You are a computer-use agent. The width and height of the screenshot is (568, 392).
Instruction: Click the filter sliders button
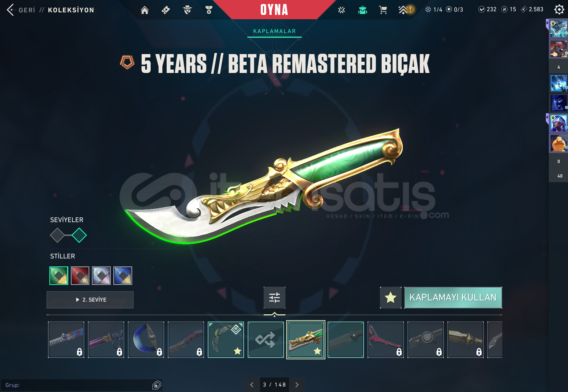(x=275, y=298)
